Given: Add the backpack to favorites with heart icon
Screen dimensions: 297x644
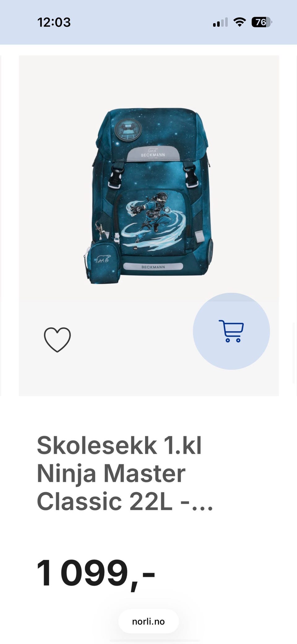Looking at the screenshot, I should pos(57,339).
